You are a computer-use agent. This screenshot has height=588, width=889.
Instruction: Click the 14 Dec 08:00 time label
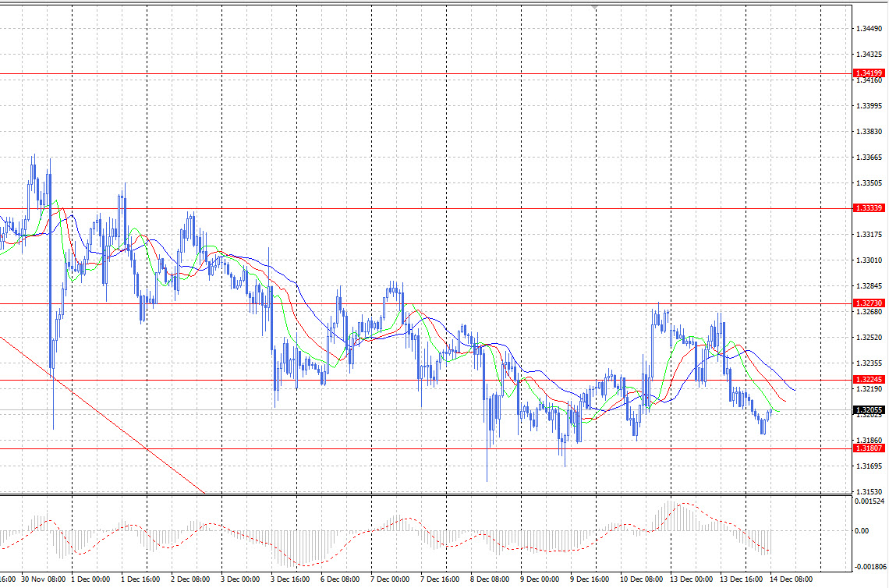[x=791, y=579]
